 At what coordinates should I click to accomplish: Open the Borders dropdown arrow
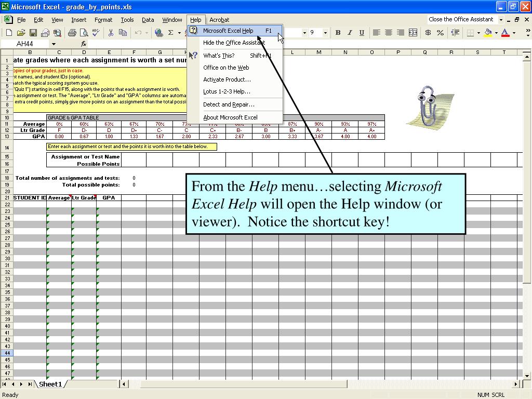[478, 33]
